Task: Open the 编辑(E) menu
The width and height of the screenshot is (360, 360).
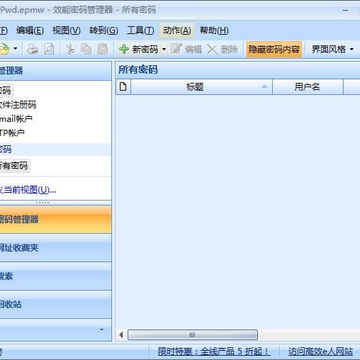Action: click(x=30, y=31)
